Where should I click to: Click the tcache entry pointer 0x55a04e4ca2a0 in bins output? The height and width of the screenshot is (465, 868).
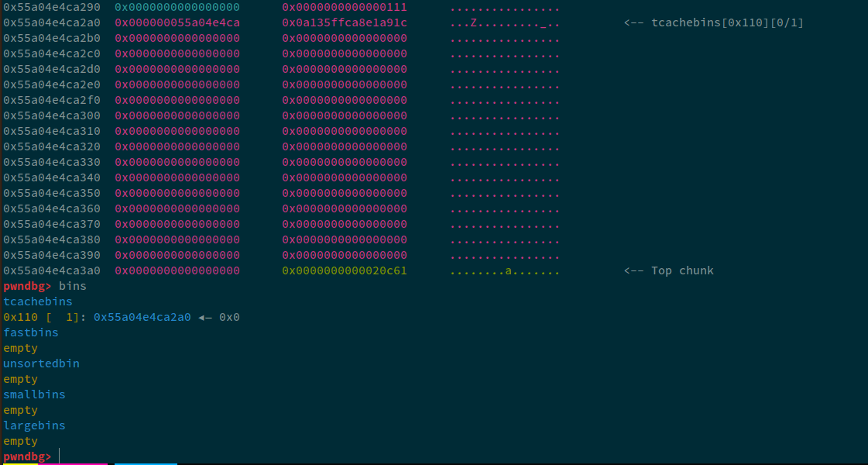(142, 318)
